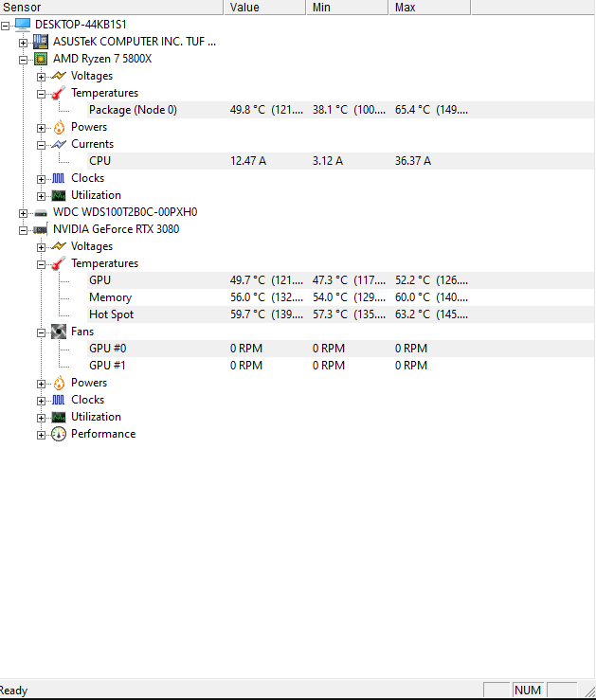Image resolution: width=596 pixels, height=700 pixels.
Task: Click the DESKTOP-44KB1S1 computer icon
Action: (23, 25)
